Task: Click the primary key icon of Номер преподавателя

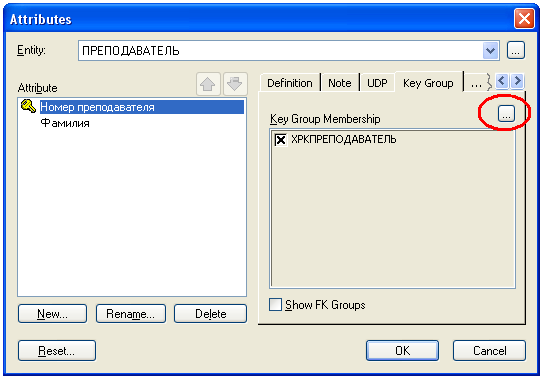Action: pyautogui.click(x=28, y=106)
